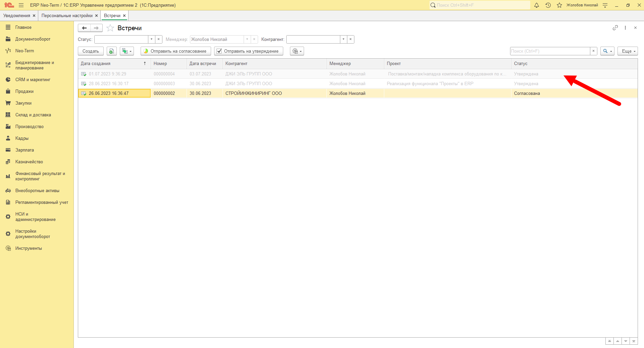Click the list search input field
This screenshot has width=644, height=348.
[550, 51]
